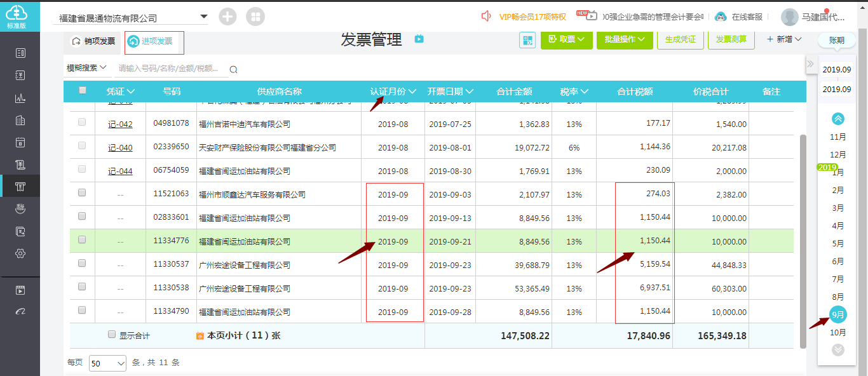The width and height of the screenshot is (868, 376).
Task: Check the box for invoice 11521063
Action: 82,193
